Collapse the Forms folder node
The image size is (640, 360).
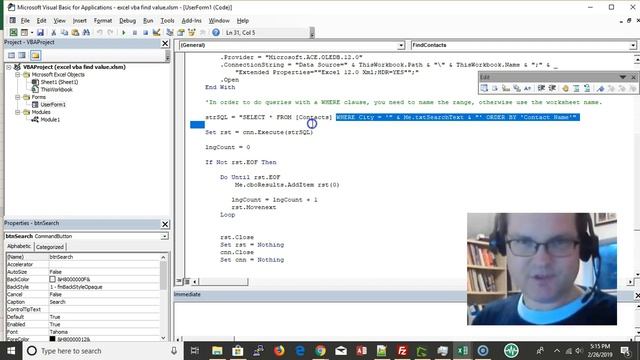(18, 97)
